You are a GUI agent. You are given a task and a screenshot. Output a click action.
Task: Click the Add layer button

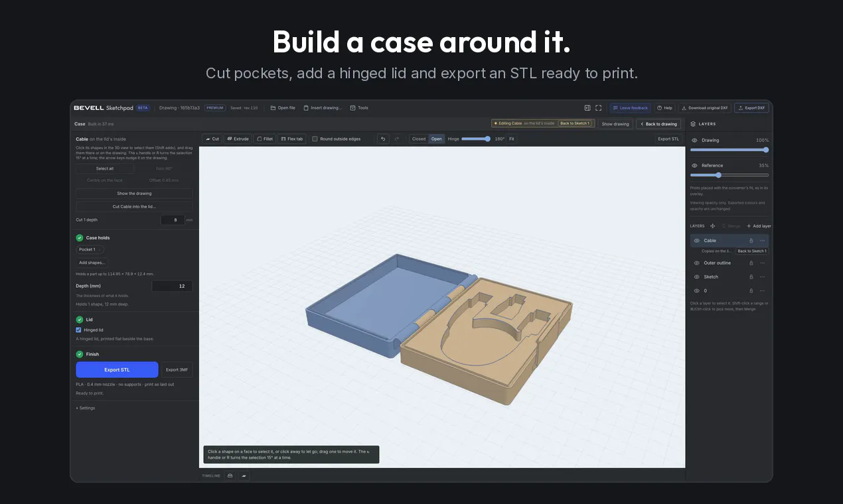[759, 226]
